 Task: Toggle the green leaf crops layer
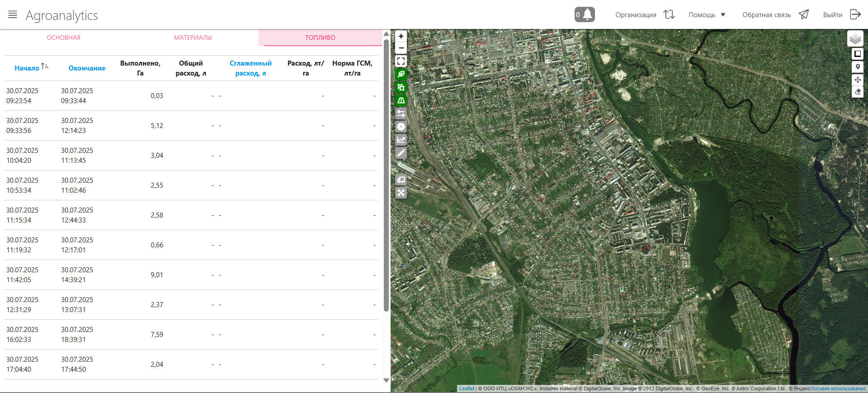401,74
